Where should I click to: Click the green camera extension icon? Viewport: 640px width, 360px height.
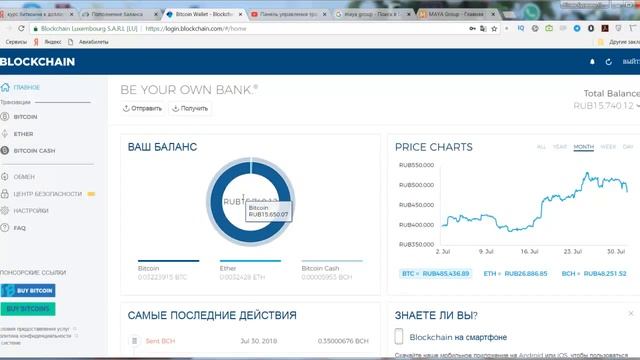point(549,28)
